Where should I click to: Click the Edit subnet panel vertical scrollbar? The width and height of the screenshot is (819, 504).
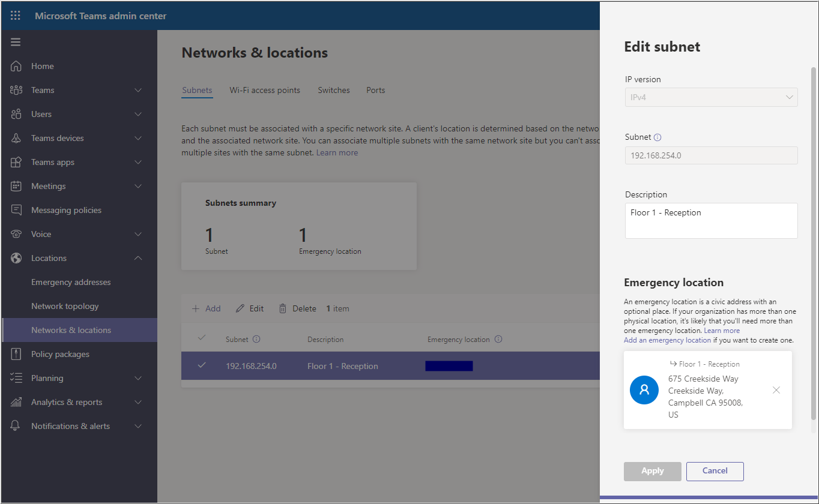pyautogui.click(x=814, y=243)
